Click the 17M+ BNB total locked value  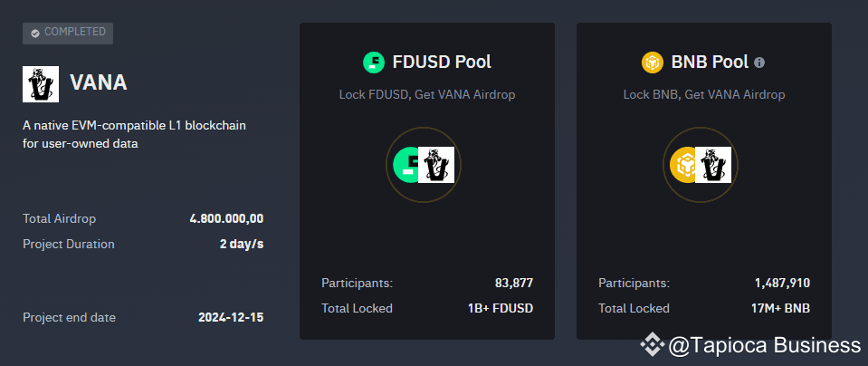coord(780,308)
